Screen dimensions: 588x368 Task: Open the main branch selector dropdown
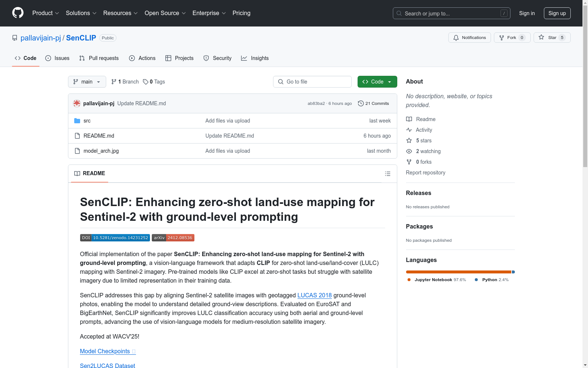(x=87, y=82)
